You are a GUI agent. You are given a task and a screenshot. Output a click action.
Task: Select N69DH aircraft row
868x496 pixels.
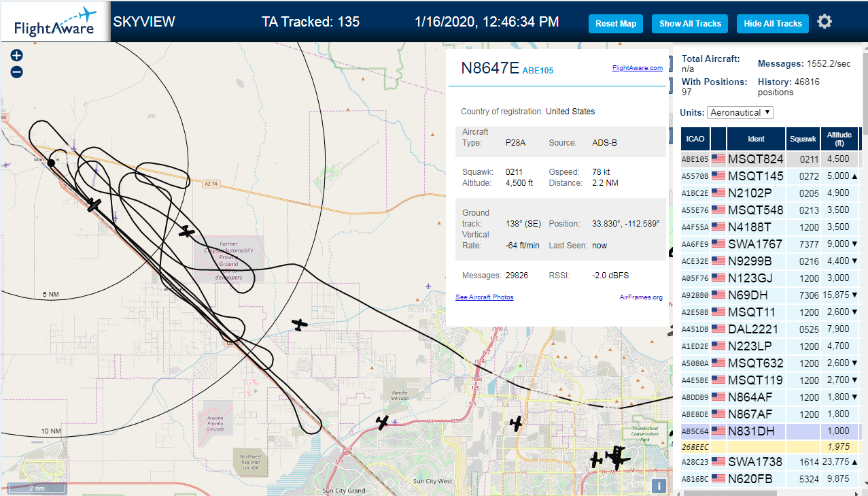(770, 295)
